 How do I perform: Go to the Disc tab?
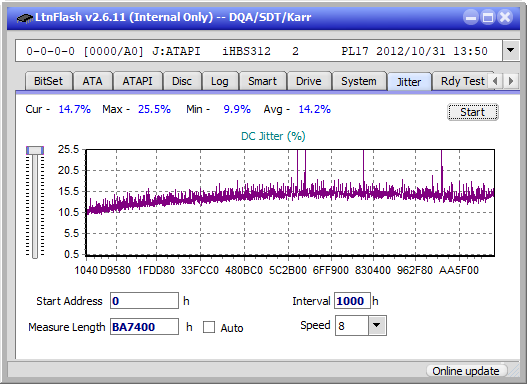tap(182, 81)
